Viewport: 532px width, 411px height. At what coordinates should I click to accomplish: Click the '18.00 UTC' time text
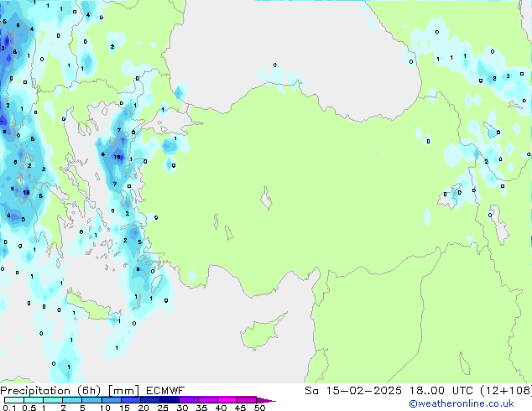tap(441, 391)
